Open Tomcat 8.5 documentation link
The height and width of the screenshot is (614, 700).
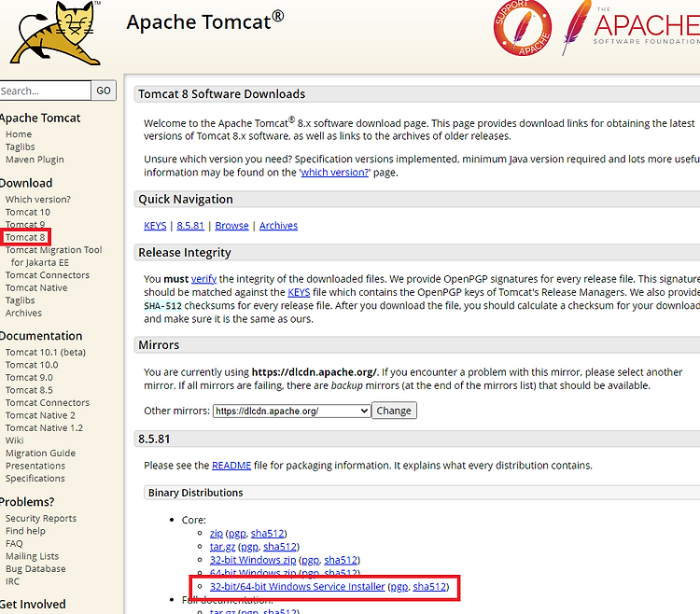click(x=29, y=390)
